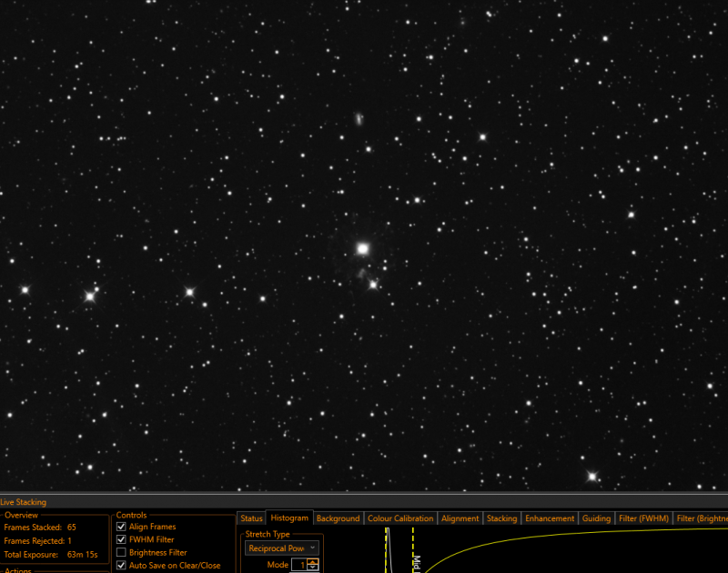Toggle Auto Save on Clear/Close
The image size is (728, 573).
[x=121, y=566]
